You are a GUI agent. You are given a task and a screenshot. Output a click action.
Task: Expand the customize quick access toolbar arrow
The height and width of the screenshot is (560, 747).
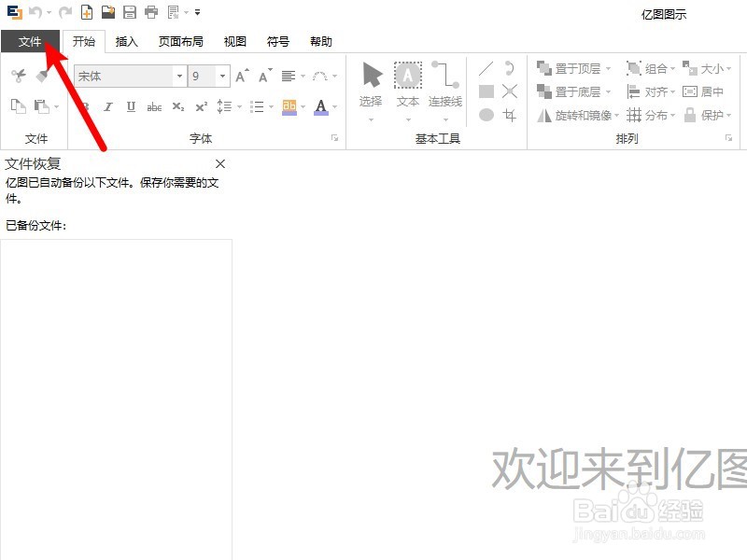click(x=197, y=12)
